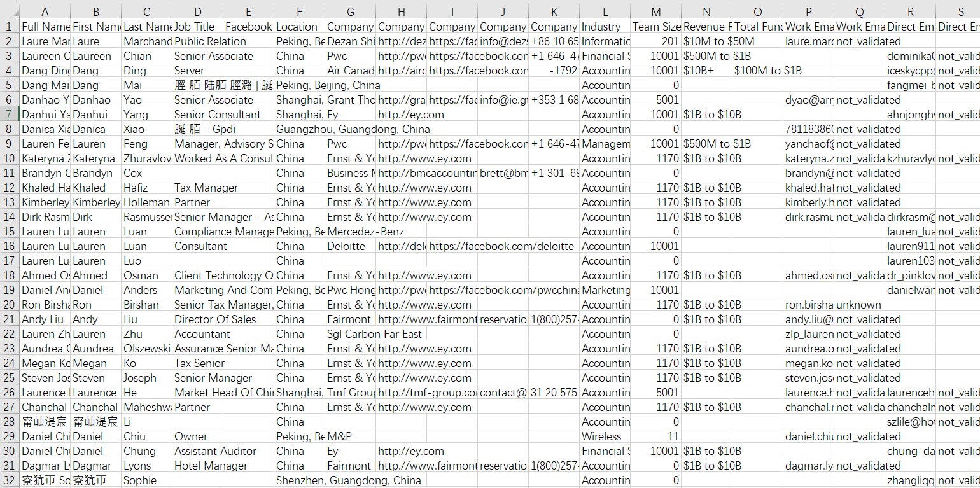Click the 'brett@bm' email cell
The image size is (980, 488).
click(503, 173)
